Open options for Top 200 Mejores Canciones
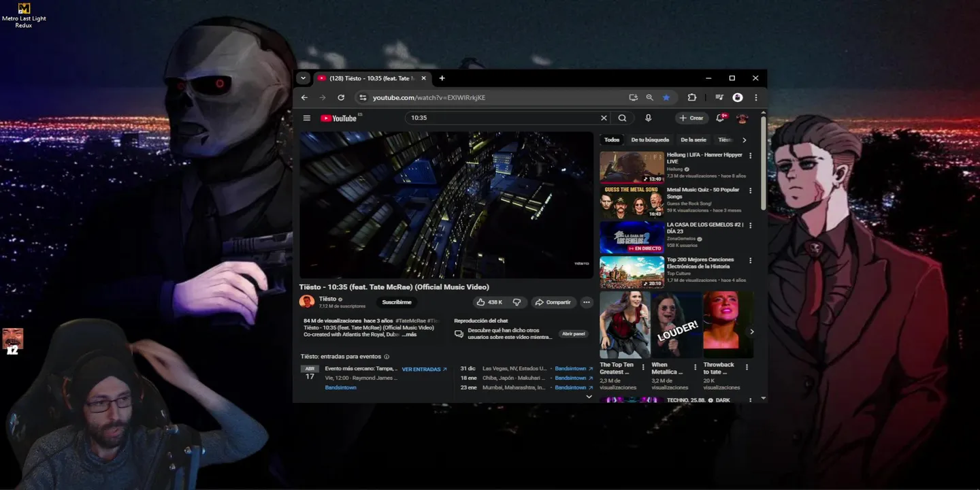The width and height of the screenshot is (980, 490). coord(751,260)
